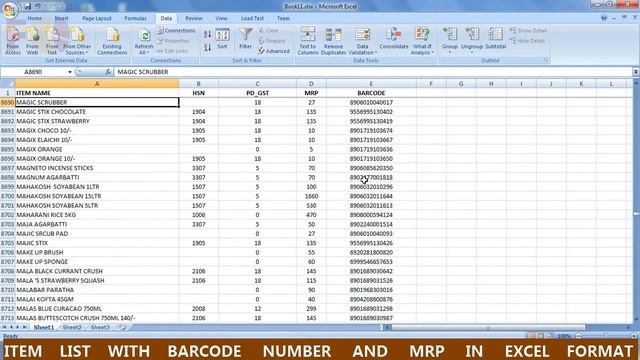Select row header 8700
Viewport: 640px width, 360px height.
click(7, 196)
